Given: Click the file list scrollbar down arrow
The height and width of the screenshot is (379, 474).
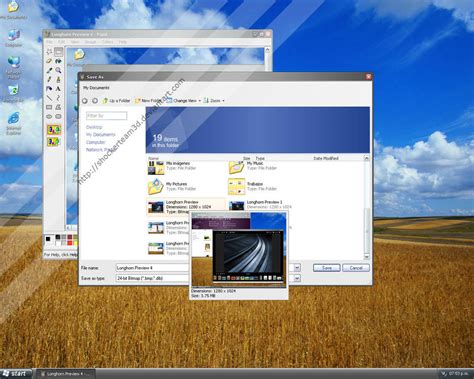Looking at the screenshot, I should 367,257.
